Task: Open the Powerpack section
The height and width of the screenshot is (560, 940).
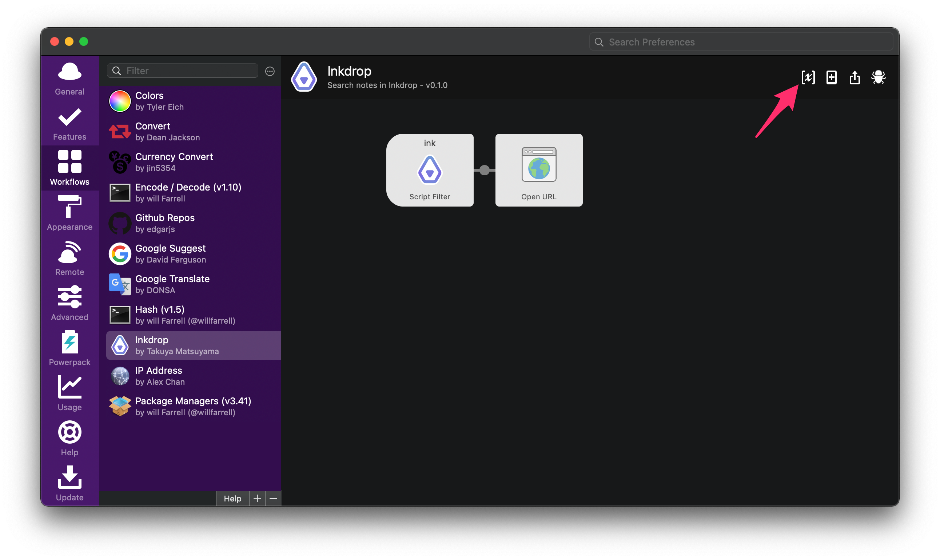Action: (69, 349)
